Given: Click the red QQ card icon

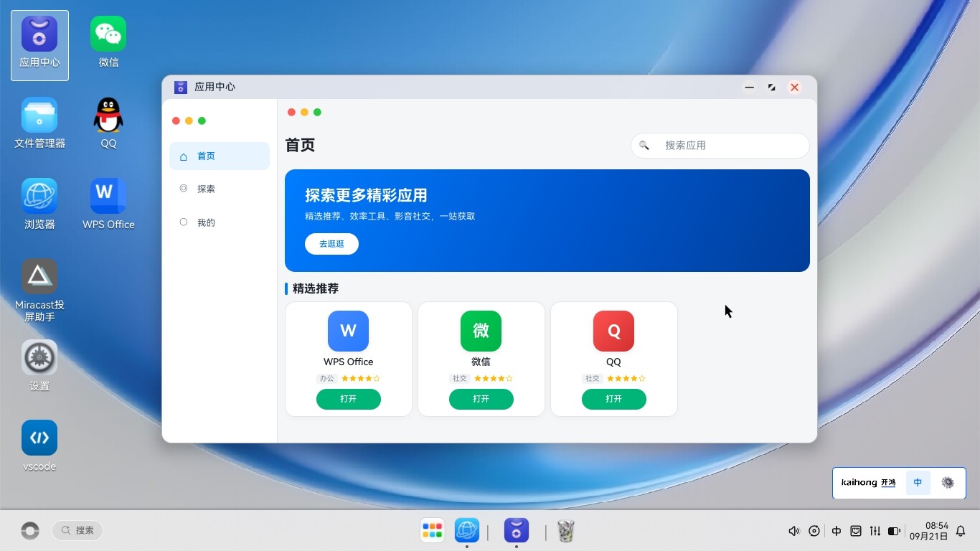Looking at the screenshot, I should [x=613, y=331].
